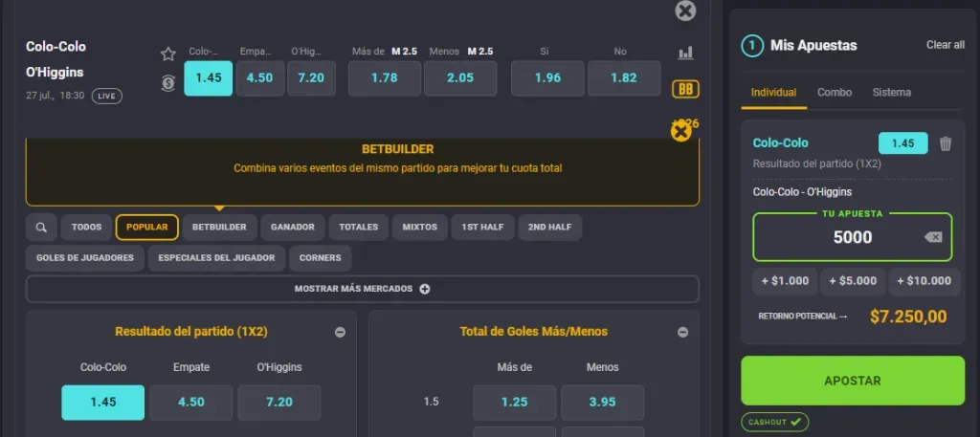Dismiss the Betbuilder banner with yellow X

click(681, 132)
